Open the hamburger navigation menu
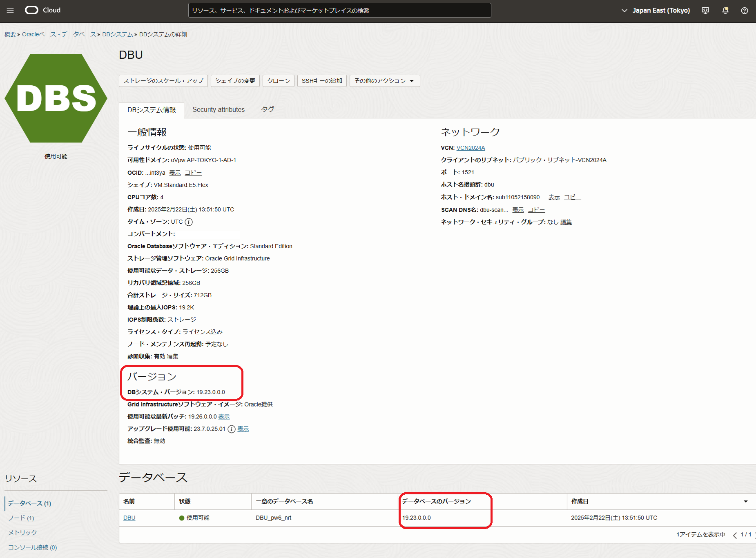 [10, 10]
